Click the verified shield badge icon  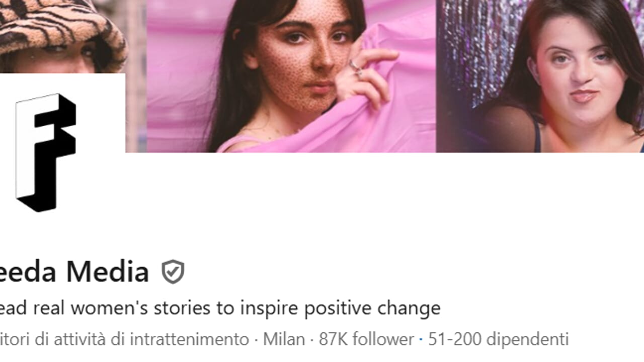tap(173, 272)
